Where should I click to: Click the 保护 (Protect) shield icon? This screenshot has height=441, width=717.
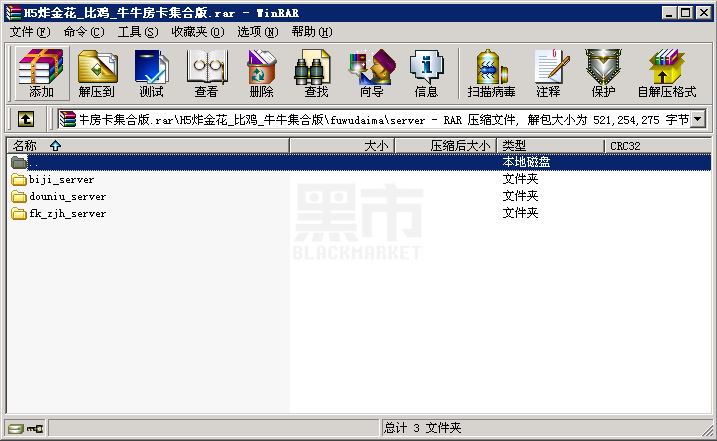click(x=603, y=73)
